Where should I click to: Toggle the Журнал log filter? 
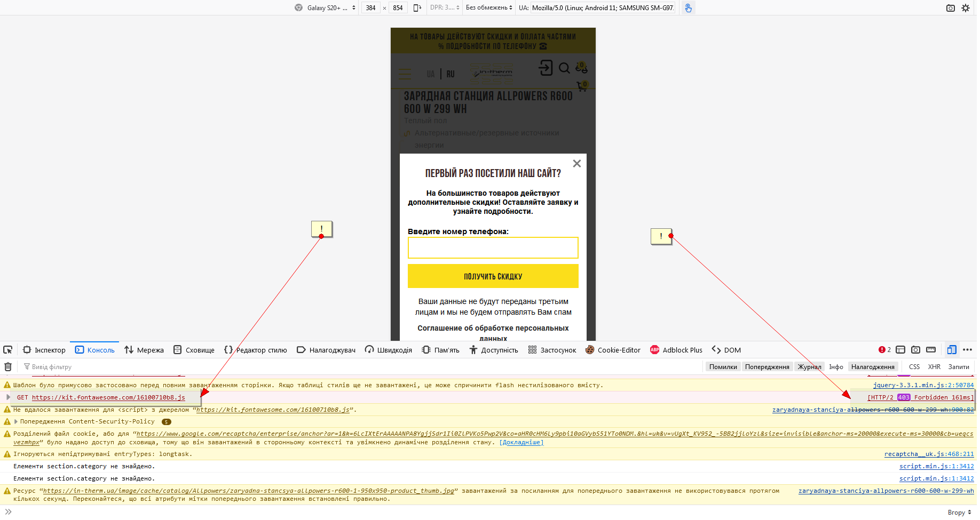[x=809, y=366]
